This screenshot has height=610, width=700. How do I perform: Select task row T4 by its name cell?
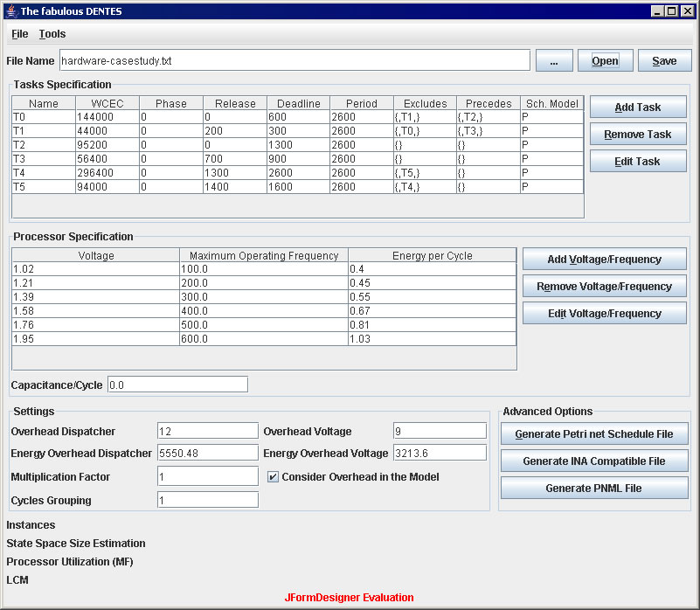point(44,172)
